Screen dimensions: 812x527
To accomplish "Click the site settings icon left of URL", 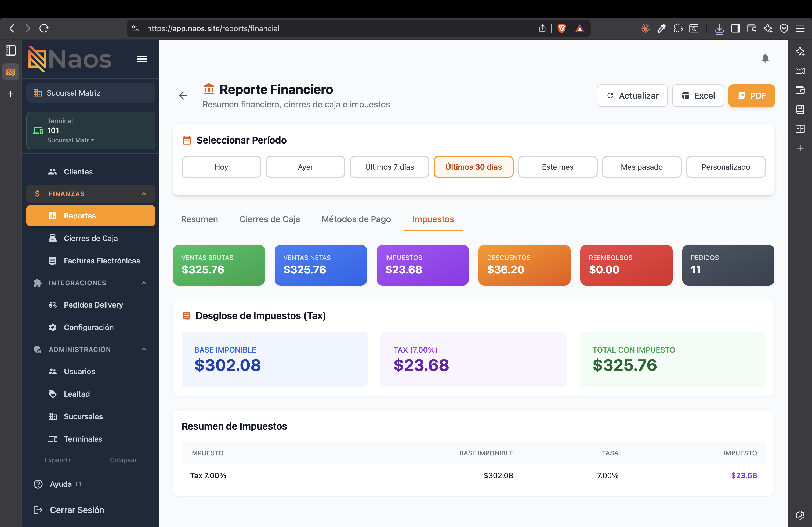I will click(x=135, y=28).
